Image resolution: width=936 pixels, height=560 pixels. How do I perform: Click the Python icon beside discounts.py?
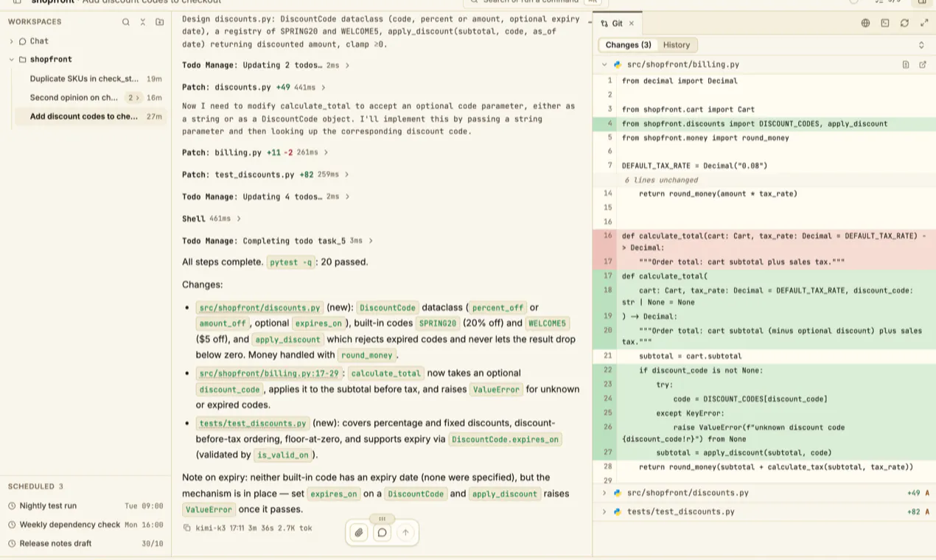tap(618, 493)
